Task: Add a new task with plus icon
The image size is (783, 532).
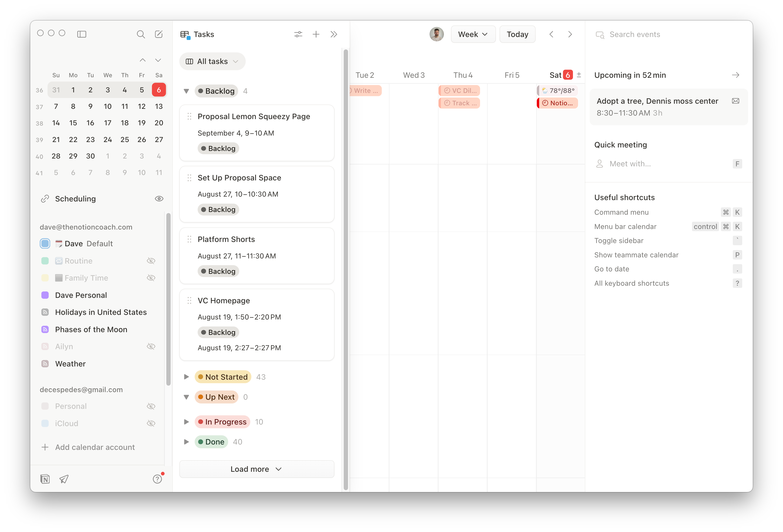Action: point(316,34)
